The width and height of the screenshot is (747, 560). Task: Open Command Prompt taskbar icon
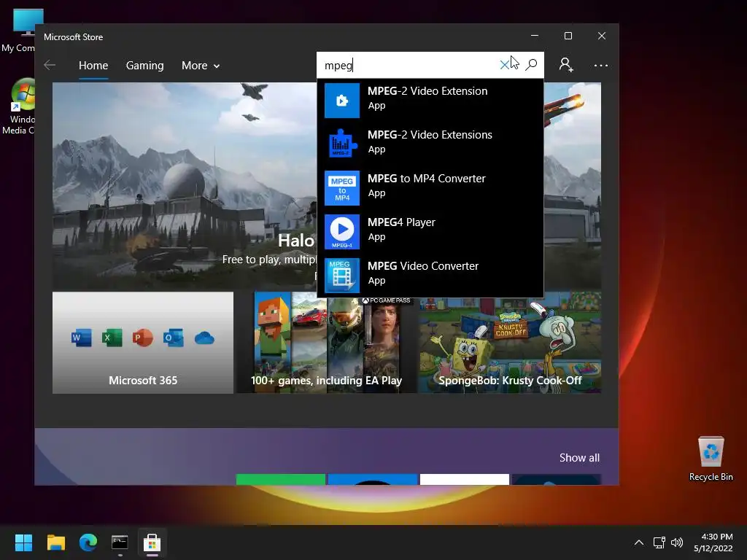coord(120,542)
